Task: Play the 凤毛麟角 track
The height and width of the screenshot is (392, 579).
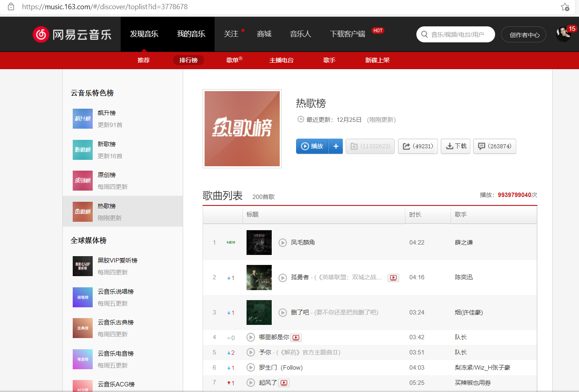Action: tap(283, 243)
